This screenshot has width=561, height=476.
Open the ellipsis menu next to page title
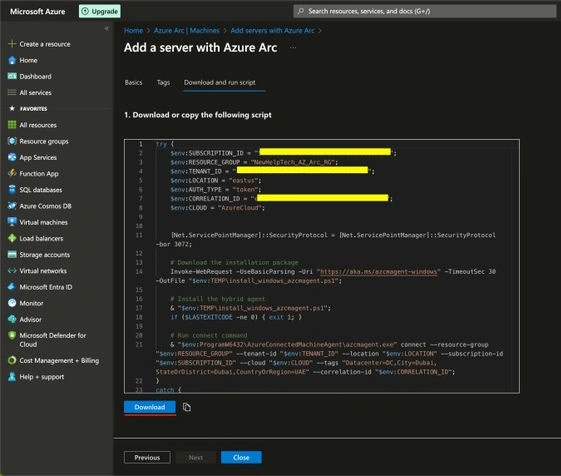click(x=293, y=48)
